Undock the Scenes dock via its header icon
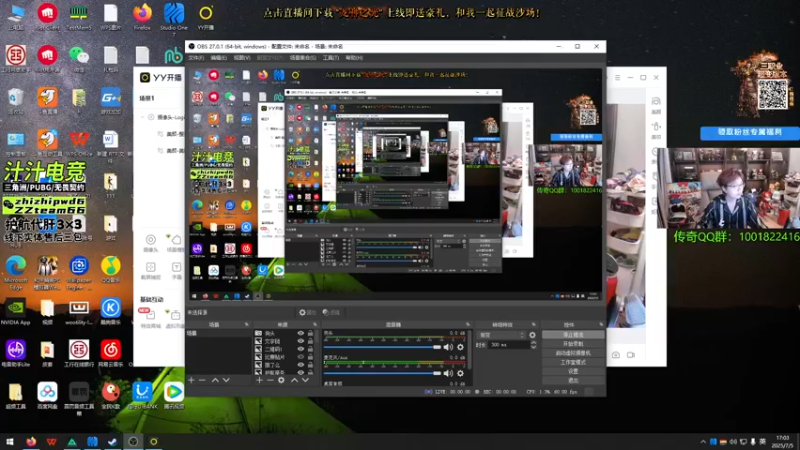 point(246,324)
